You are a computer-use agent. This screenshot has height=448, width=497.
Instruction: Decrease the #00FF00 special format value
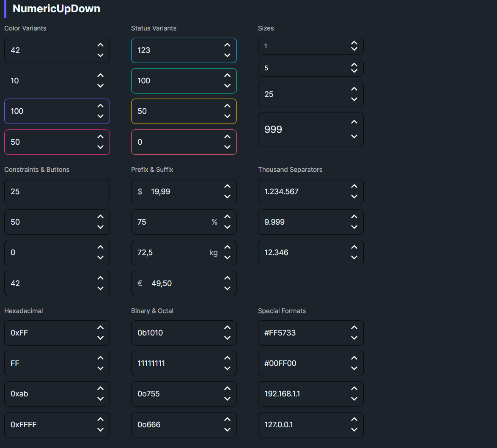pyautogui.click(x=354, y=368)
